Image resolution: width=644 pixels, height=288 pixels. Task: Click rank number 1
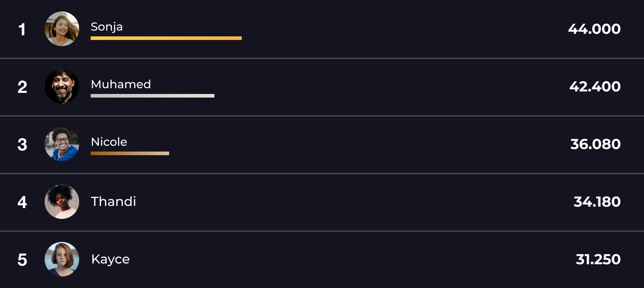(x=22, y=29)
